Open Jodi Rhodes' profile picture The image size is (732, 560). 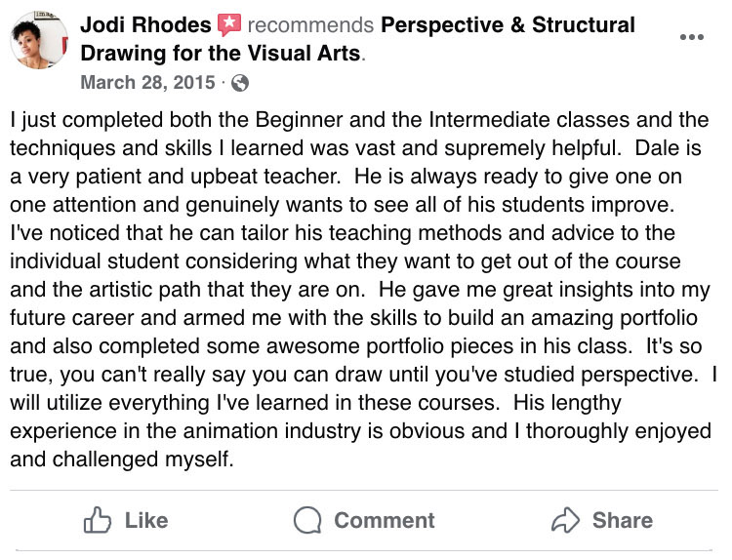pos(39,40)
